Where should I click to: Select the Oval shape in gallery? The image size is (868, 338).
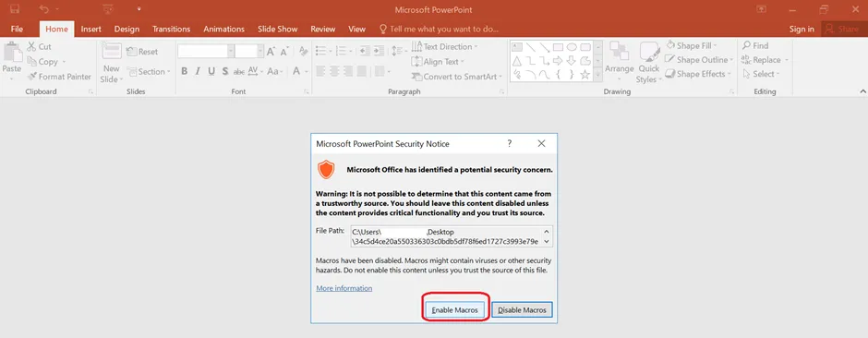(x=572, y=47)
